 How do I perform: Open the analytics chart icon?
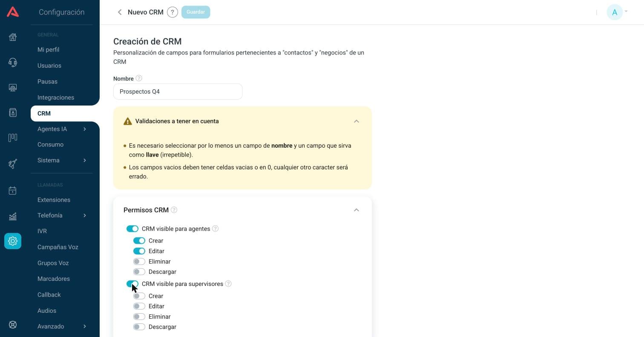pos(13,216)
